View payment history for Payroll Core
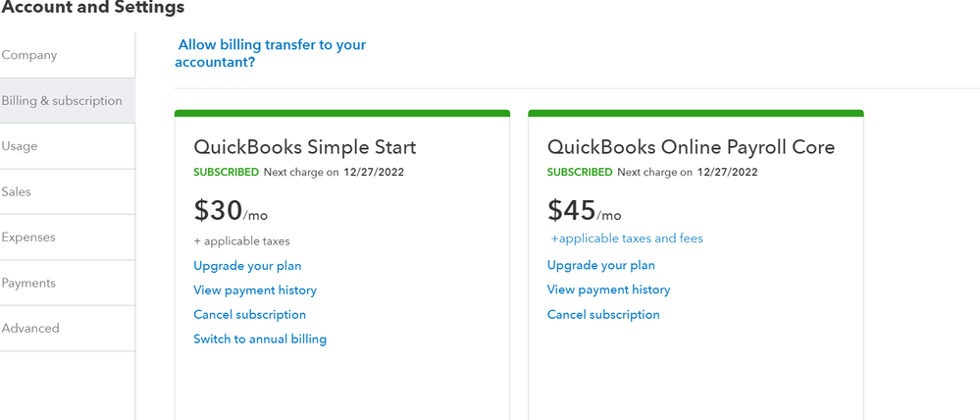Viewport: 980px width, 420px height. [608, 290]
